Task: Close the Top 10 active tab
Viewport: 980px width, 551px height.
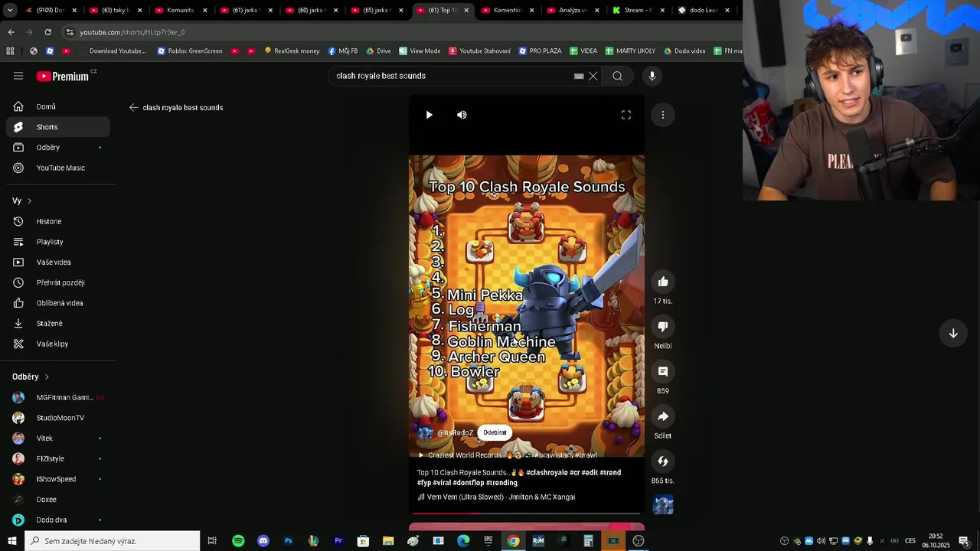Action: tap(466, 10)
